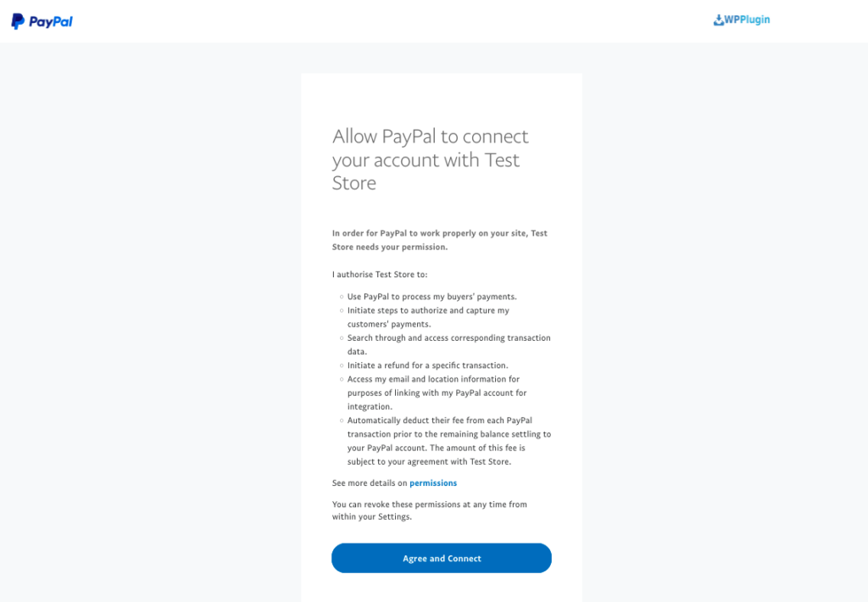The height and width of the screenshot is (602, 868).
Task: Click the circle marker next to transaction data access
Action: (x=341, y=337)
